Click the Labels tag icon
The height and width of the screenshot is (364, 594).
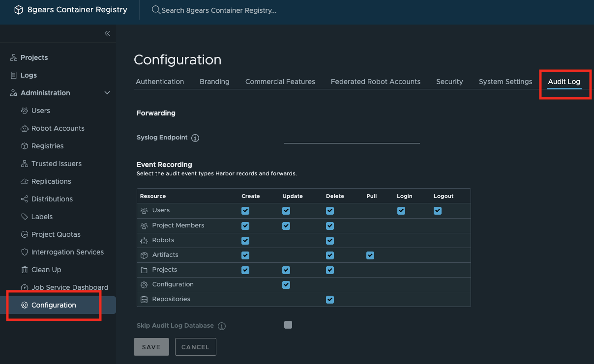click(x=25, y=217)
